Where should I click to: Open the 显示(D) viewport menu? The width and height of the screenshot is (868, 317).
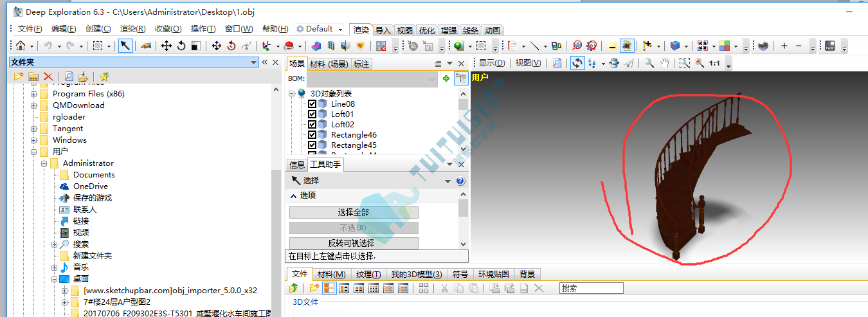click(492, 63)
